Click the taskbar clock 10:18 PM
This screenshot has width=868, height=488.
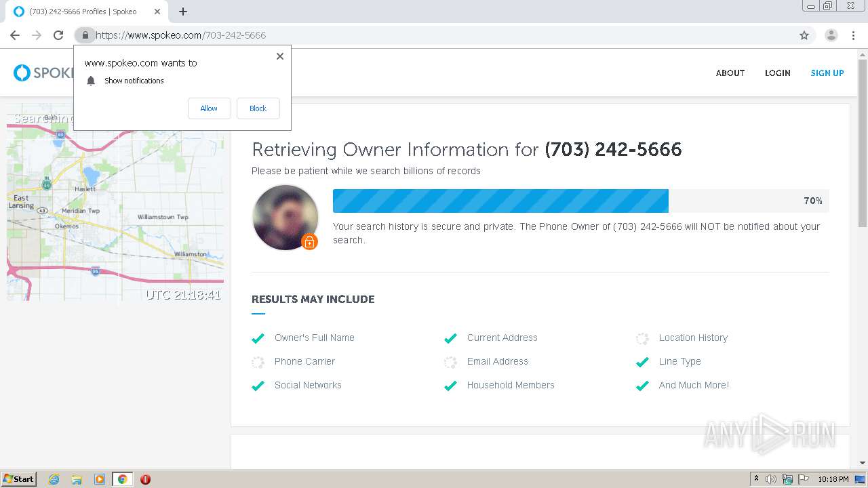(833, 479)
